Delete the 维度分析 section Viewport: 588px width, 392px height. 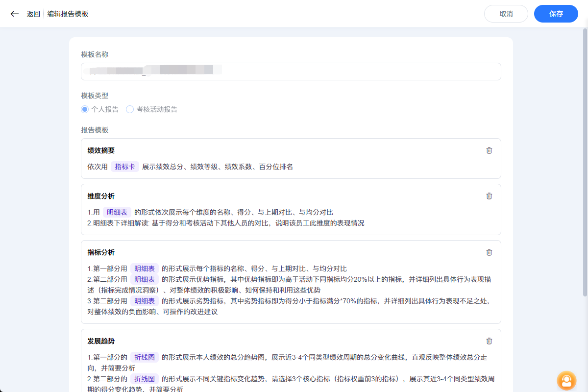[x=489, y=196]
